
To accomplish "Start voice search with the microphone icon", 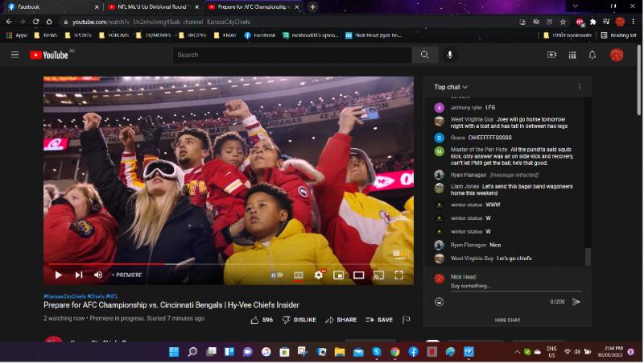I will coord(450,55).
